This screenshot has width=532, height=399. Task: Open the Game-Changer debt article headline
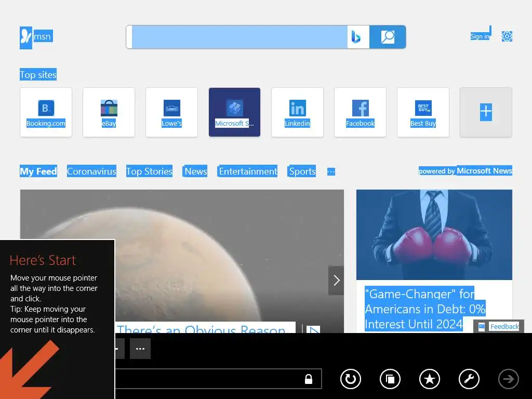point(425,309)
